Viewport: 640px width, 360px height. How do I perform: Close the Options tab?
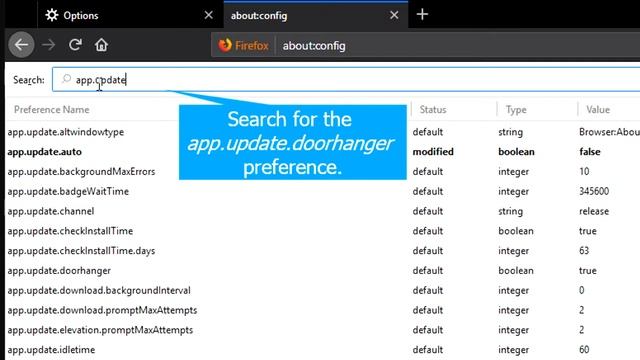click(x=209, y=15)
